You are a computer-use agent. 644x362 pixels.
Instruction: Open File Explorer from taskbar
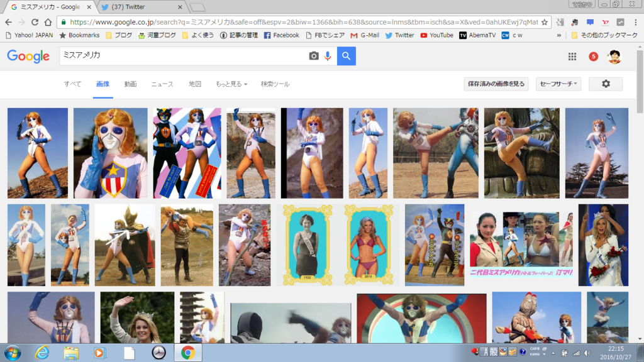point(70,353)
